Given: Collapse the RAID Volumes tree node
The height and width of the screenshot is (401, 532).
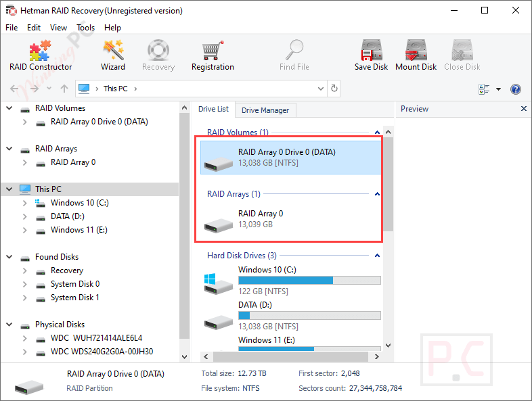Looking at the screenshot, I should [x=9, y=108].
